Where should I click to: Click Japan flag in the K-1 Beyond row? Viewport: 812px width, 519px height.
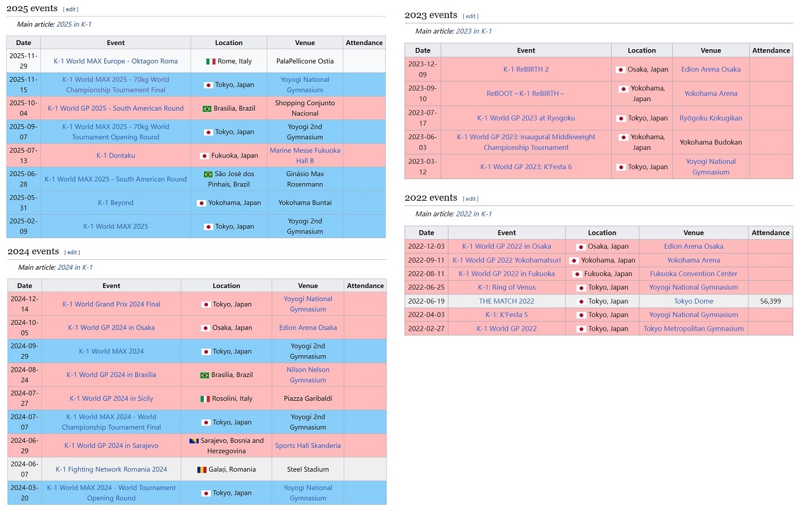click(201, 203)
